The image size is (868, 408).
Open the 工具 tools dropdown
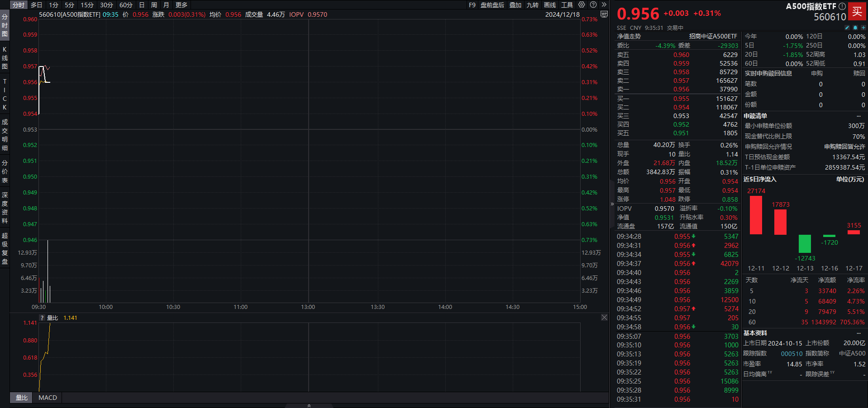point(567,5)
